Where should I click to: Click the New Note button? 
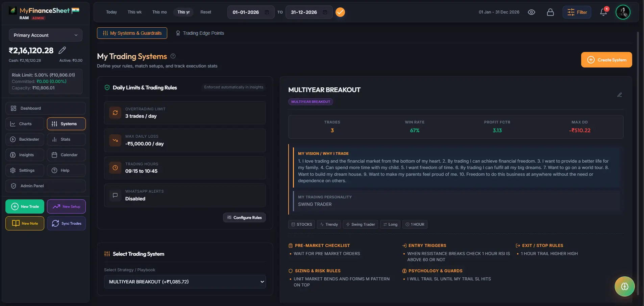tap(25, 223)
